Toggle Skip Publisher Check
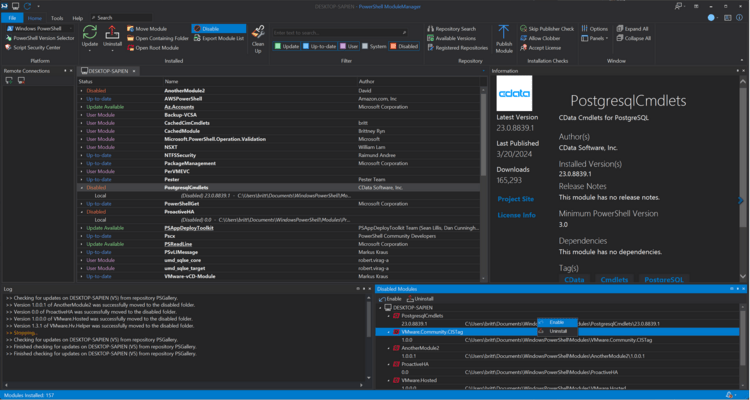 (x=547, y=29)
